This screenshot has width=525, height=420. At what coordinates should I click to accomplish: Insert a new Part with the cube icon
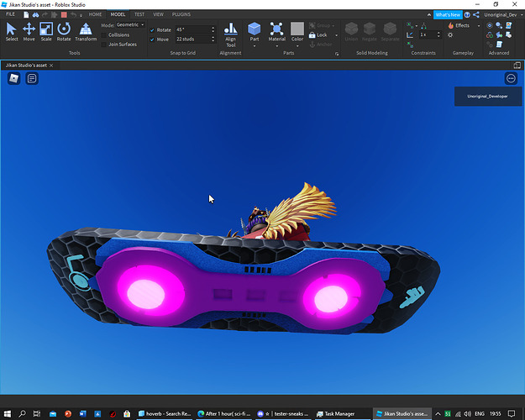[x=255, y=29]
